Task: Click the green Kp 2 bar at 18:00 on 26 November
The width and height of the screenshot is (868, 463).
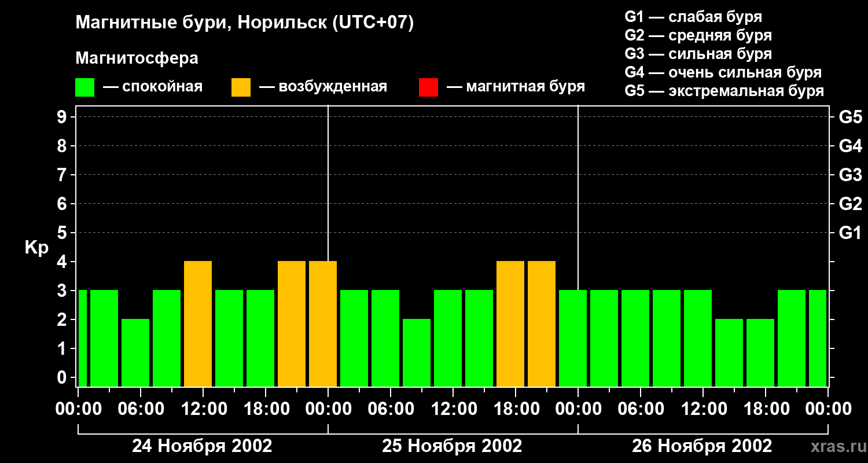Action: click(760, 352)
